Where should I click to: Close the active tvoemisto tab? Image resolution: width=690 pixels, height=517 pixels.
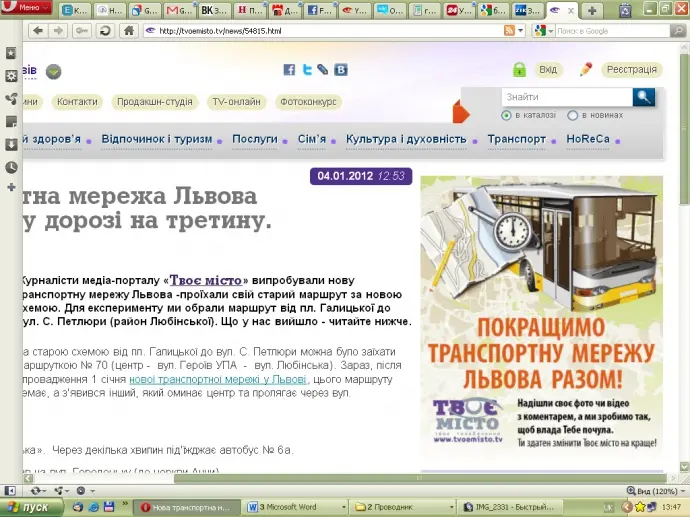click(571, 11)
